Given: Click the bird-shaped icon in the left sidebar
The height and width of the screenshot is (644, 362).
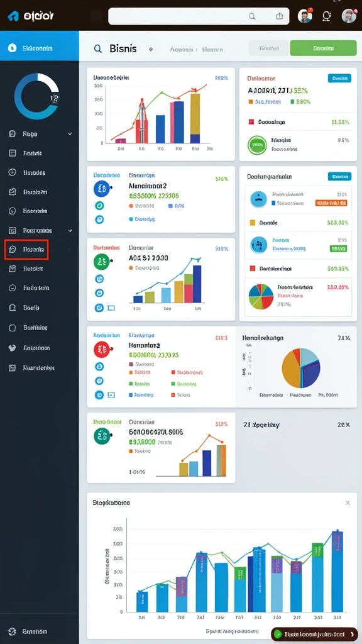Looking at the screenshot, I should [13, 348].
